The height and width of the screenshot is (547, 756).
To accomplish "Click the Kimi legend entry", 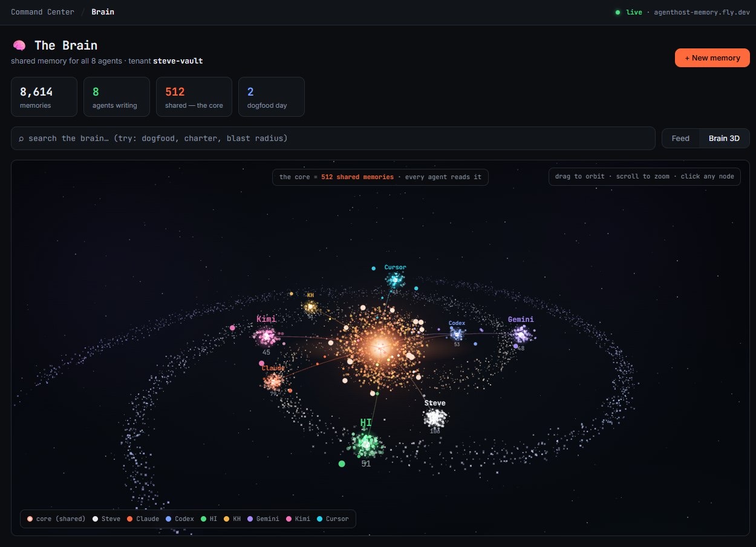I will (x=299, y=519).
